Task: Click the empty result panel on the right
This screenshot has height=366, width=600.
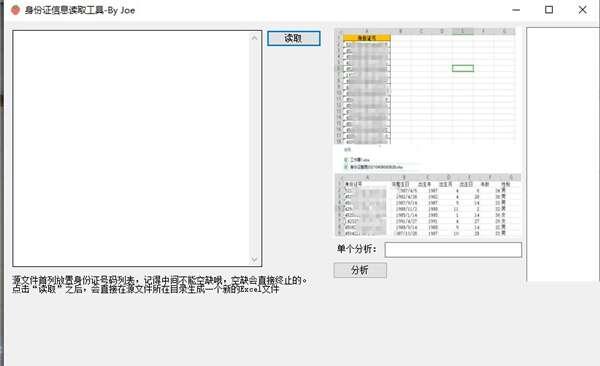Action: pos(562,154)
